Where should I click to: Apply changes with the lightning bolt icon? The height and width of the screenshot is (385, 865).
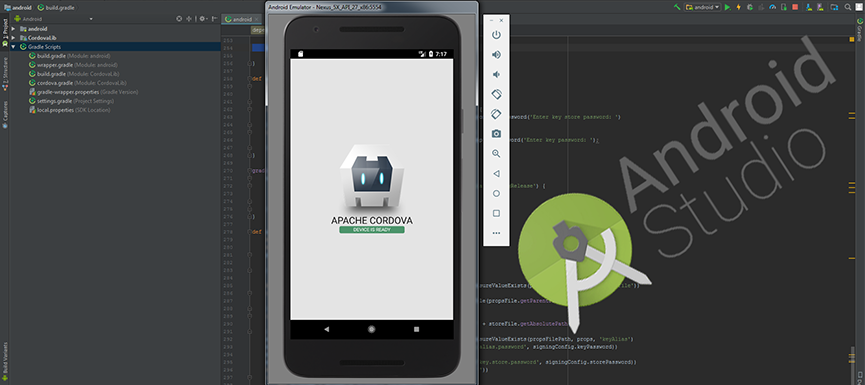pos(739,7)
